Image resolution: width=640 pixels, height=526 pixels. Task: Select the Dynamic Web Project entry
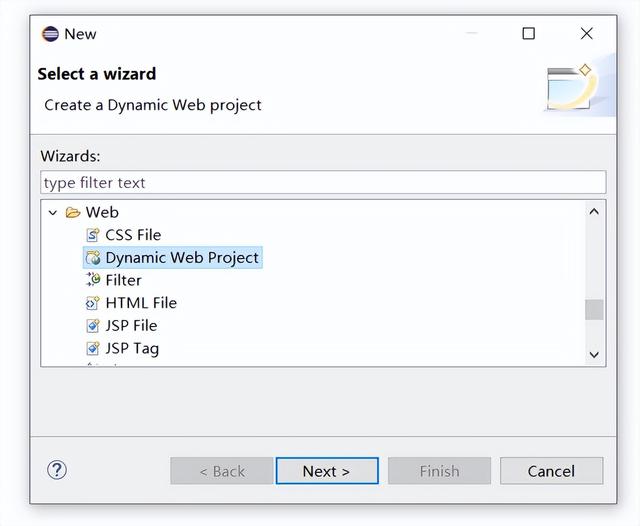click(182, 258)
